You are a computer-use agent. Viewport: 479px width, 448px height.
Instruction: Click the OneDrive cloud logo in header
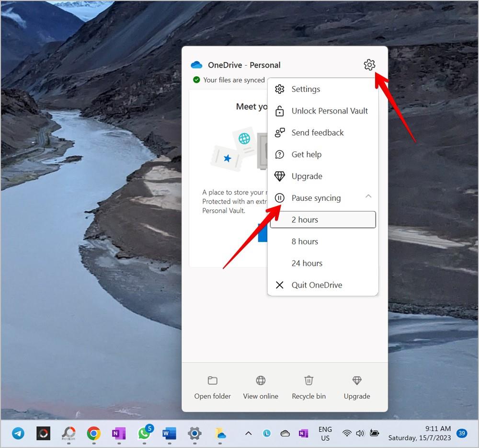click(x=196, y=65)
